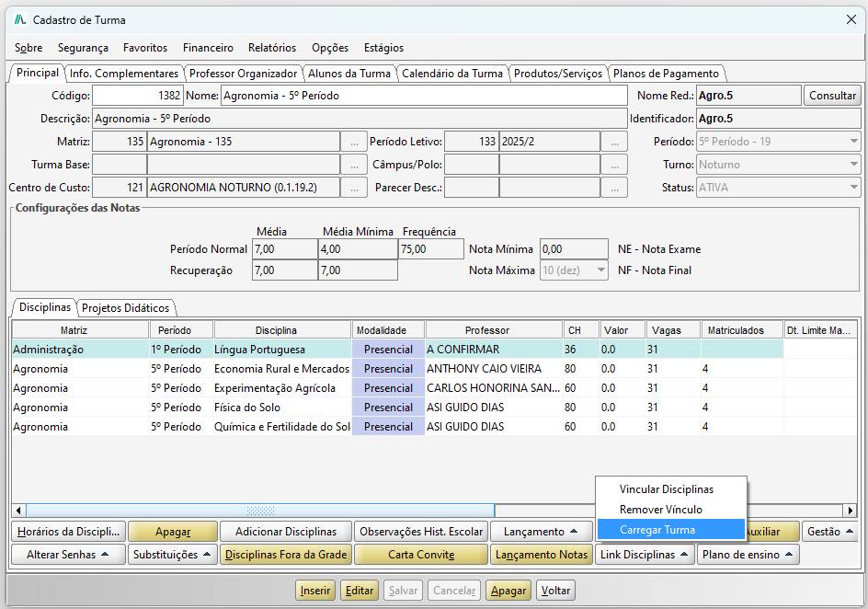Open the Sobre menu

tap(29, 48)
